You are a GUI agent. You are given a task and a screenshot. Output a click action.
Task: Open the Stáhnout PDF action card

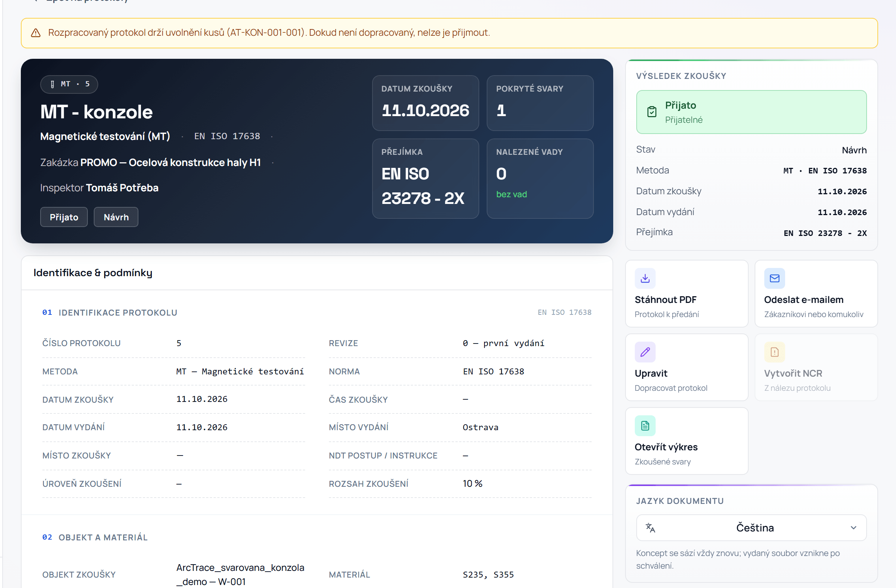pyautogui.click(x=686, y=294)
